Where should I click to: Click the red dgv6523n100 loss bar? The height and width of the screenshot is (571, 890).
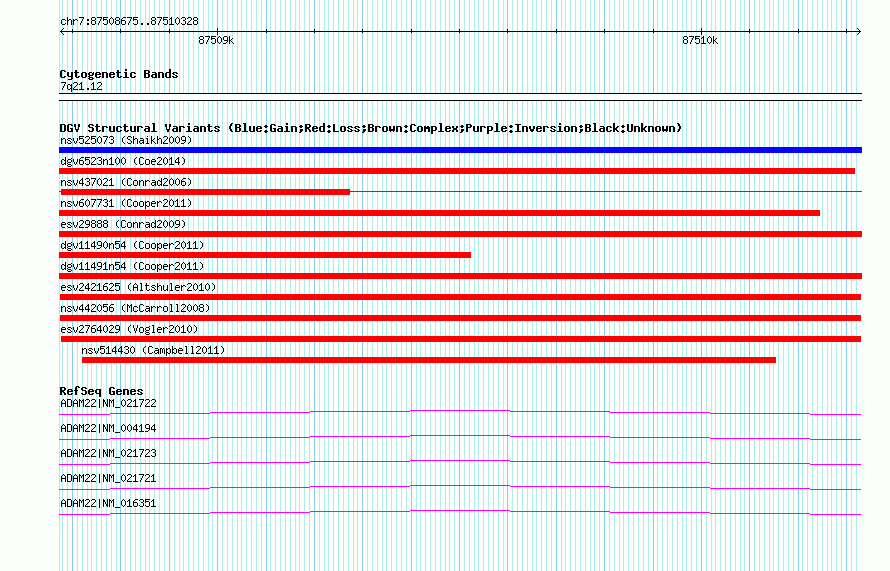coord(457,171)
